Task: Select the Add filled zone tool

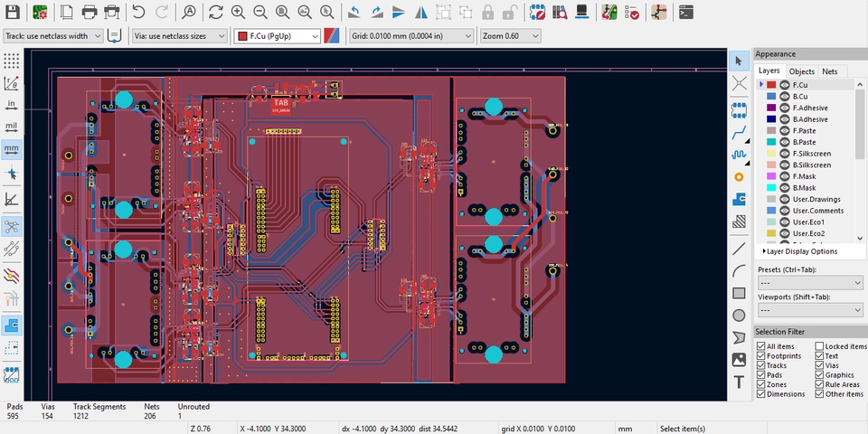Action: coord(739,199)
